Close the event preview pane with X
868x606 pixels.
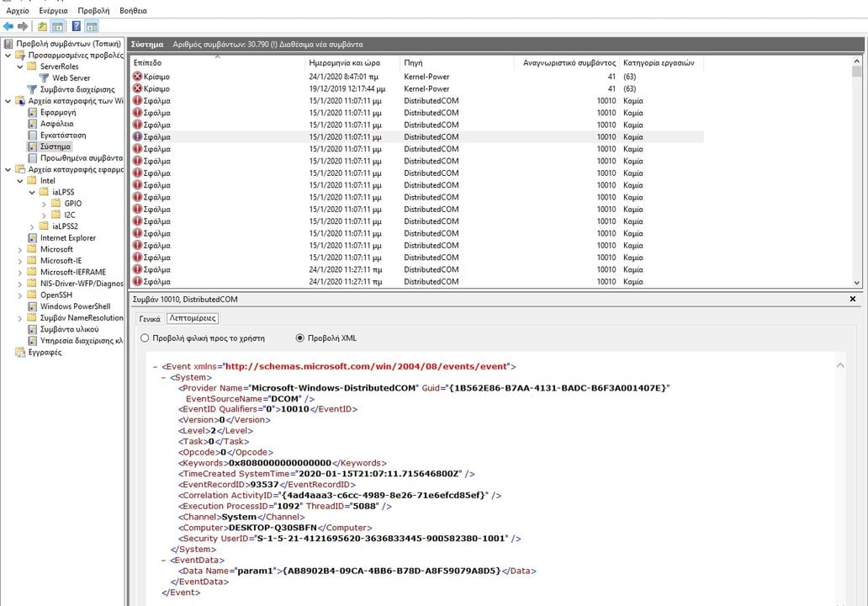[853, 299]
